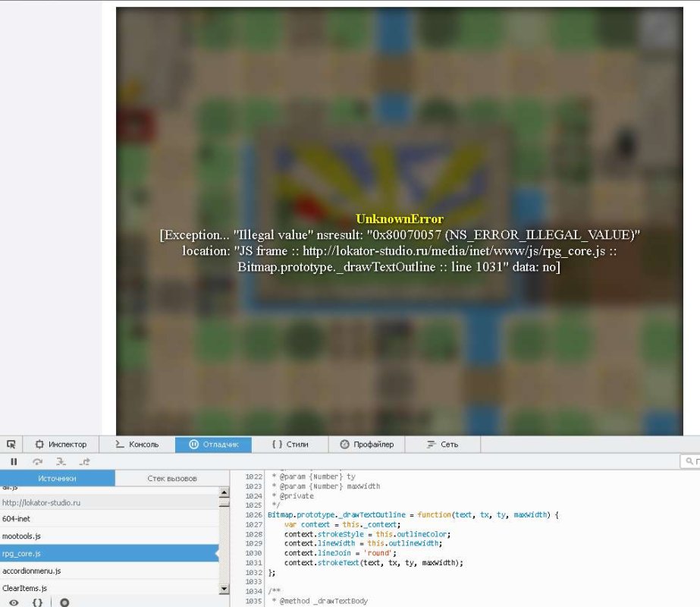700x607 pixels.
Task: Open the Стили style editor tab
Action: (290, 445)
